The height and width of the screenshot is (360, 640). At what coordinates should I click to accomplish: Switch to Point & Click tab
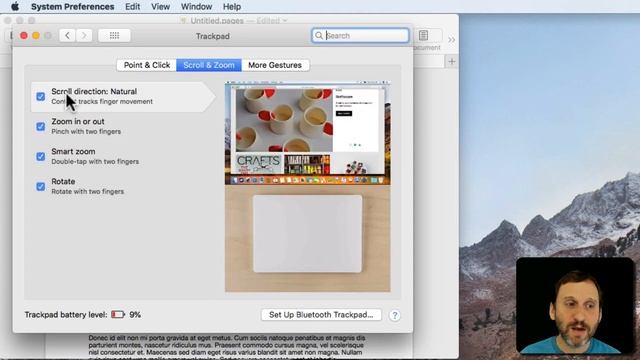(147, 65)
